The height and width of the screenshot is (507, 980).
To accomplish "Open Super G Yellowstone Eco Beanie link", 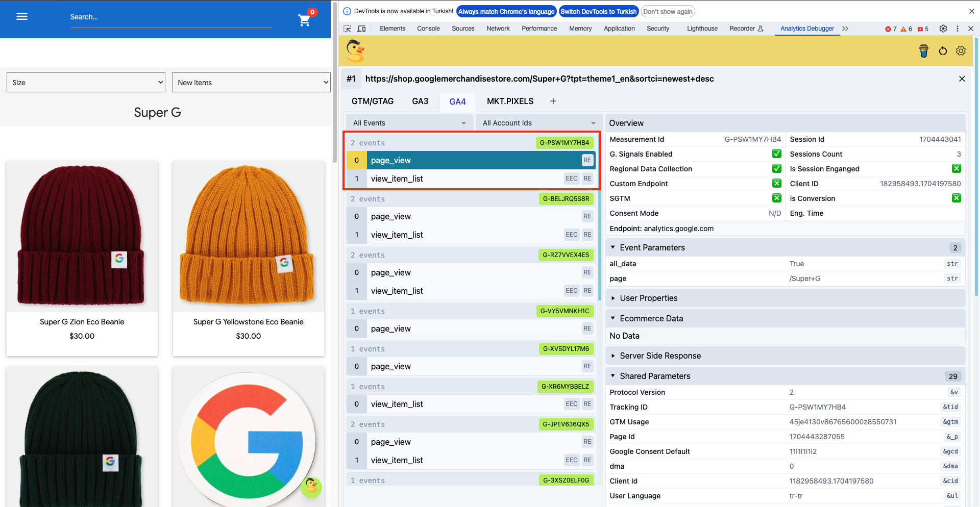I will click(249, 322).
